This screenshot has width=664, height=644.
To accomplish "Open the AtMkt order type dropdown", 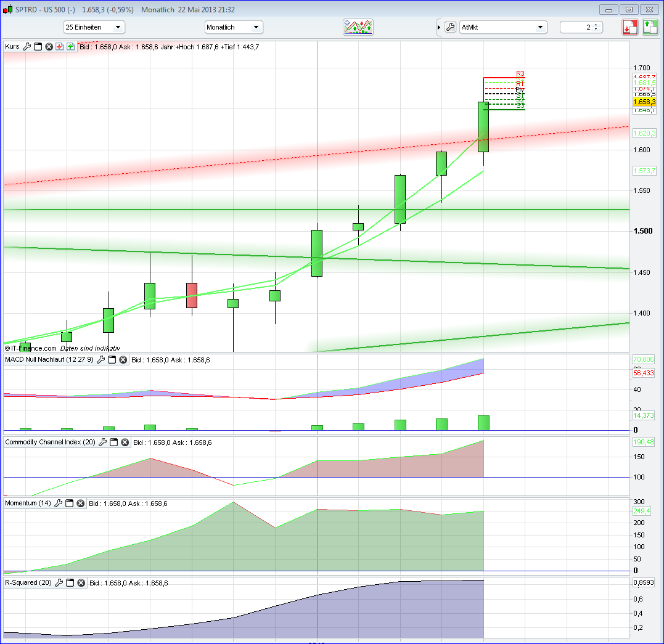I will pyautogui.click(x=503, y=27).
